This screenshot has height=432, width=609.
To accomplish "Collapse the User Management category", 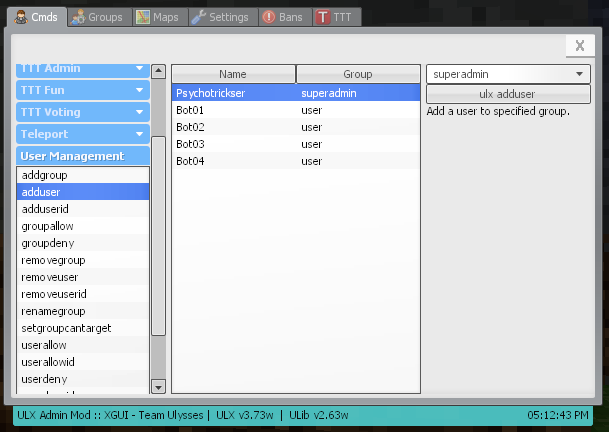I will point(83,156).
